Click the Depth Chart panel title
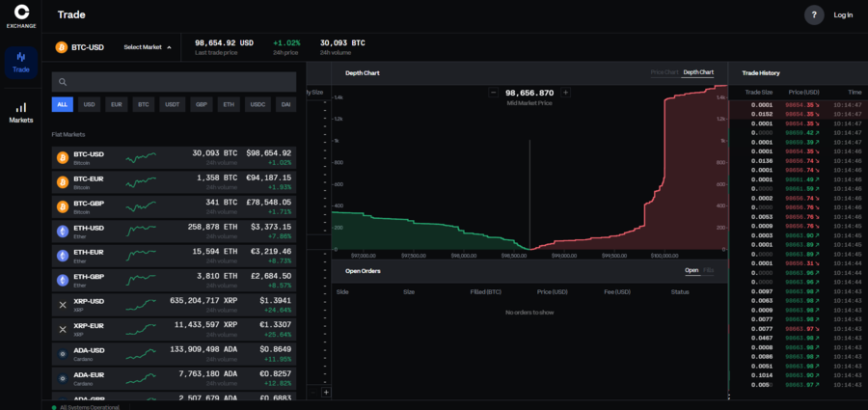The height and width of the screenshot is (410, 868). 362,72
